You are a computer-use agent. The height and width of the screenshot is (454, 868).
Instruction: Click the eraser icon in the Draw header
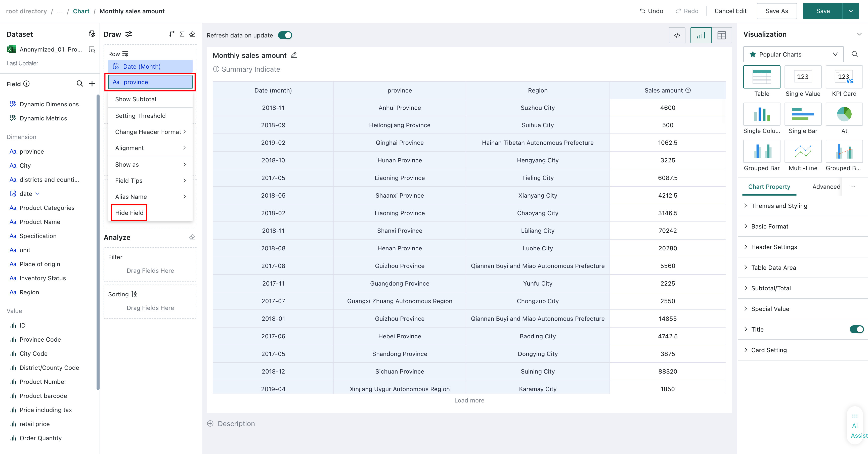click(192, 34)
